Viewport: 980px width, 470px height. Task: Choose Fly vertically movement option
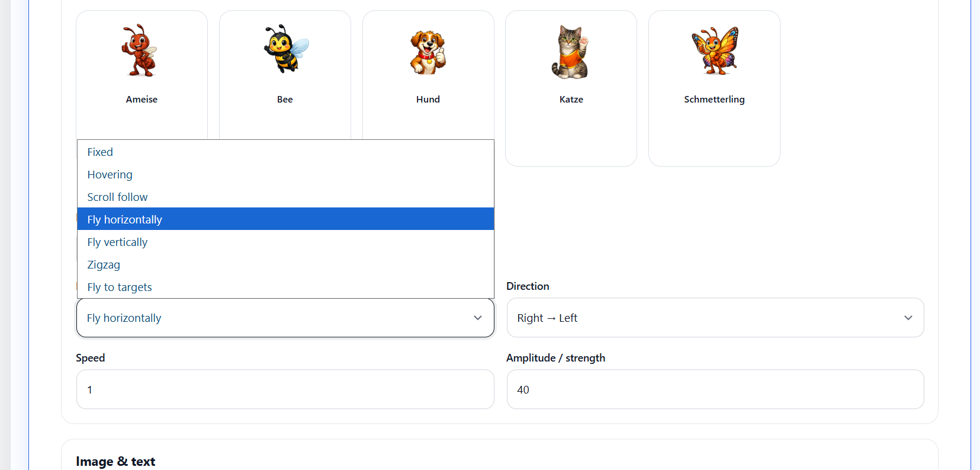click(117, 242)
